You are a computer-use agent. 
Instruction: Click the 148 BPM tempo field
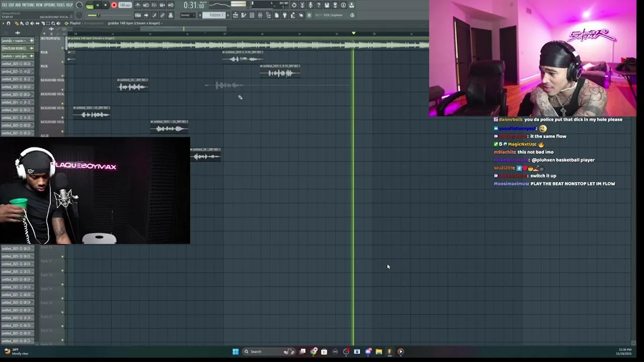pos(125,5)
